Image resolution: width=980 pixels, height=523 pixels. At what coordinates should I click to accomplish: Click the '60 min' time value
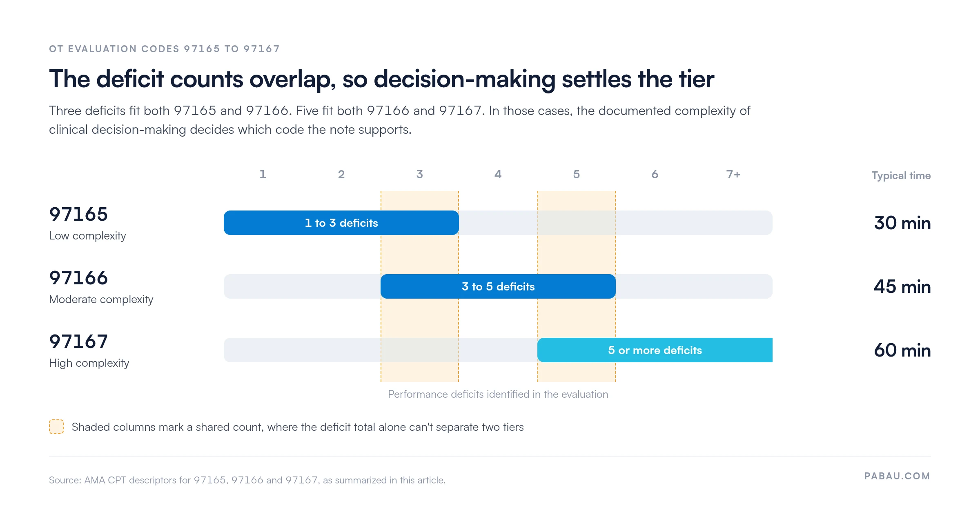[902, 350]
